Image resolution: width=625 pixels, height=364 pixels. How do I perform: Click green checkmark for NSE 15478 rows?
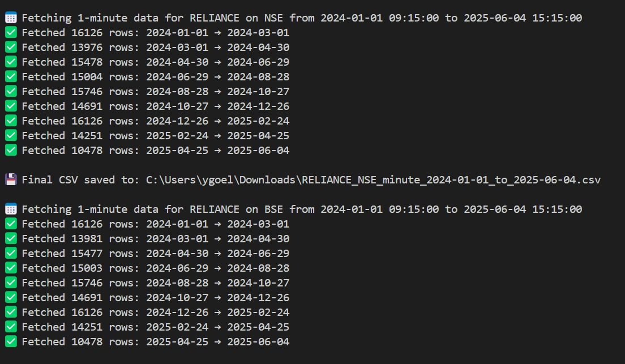(x=11, y=62)
